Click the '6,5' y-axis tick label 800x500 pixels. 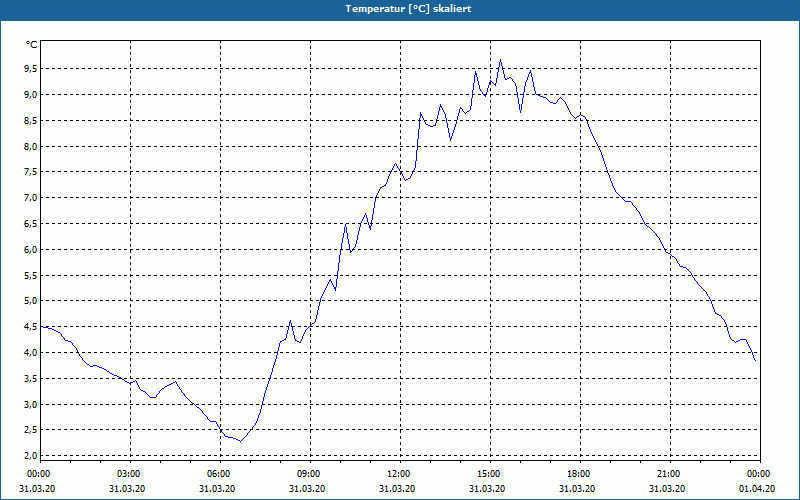[32, 223]
